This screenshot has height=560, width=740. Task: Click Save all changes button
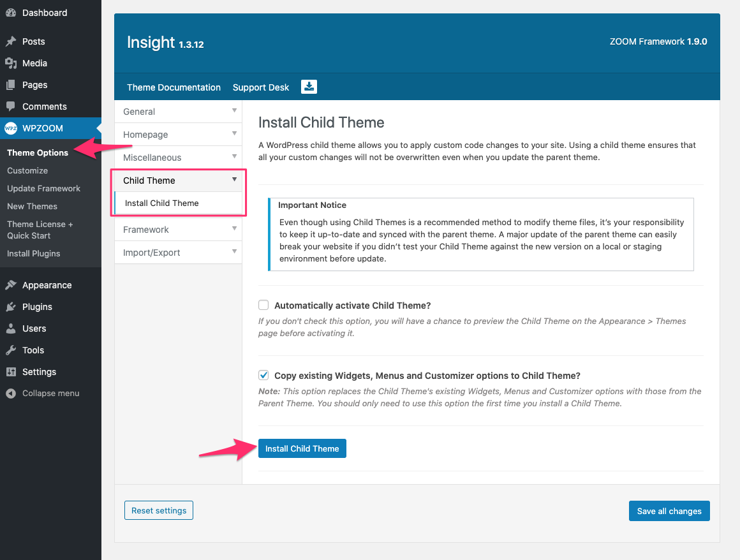click(x=669, y=511)
